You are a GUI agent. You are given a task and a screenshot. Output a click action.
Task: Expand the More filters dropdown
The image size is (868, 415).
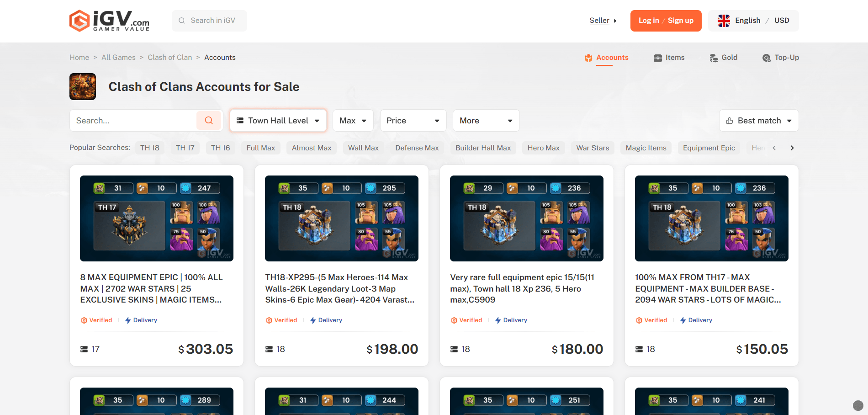(x=486, y=121)
